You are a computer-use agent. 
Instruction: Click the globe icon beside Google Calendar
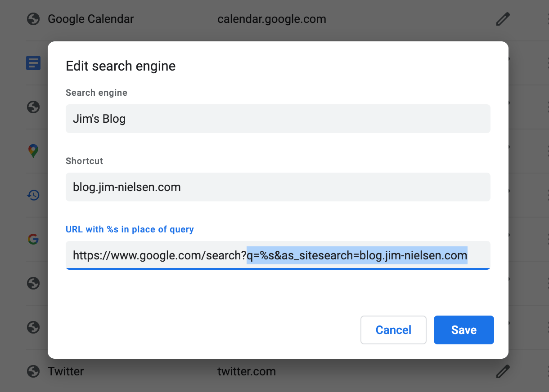pyautogui.click(x=33, y=19)
